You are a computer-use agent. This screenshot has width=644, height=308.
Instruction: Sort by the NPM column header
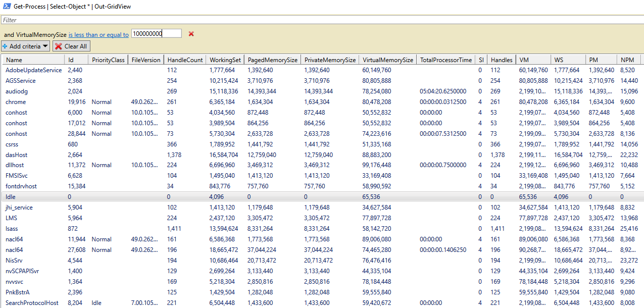tap(627, 60)
